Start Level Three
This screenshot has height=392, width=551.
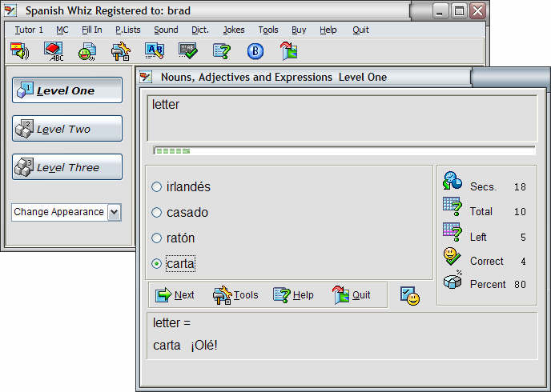(x=67, y=167)
